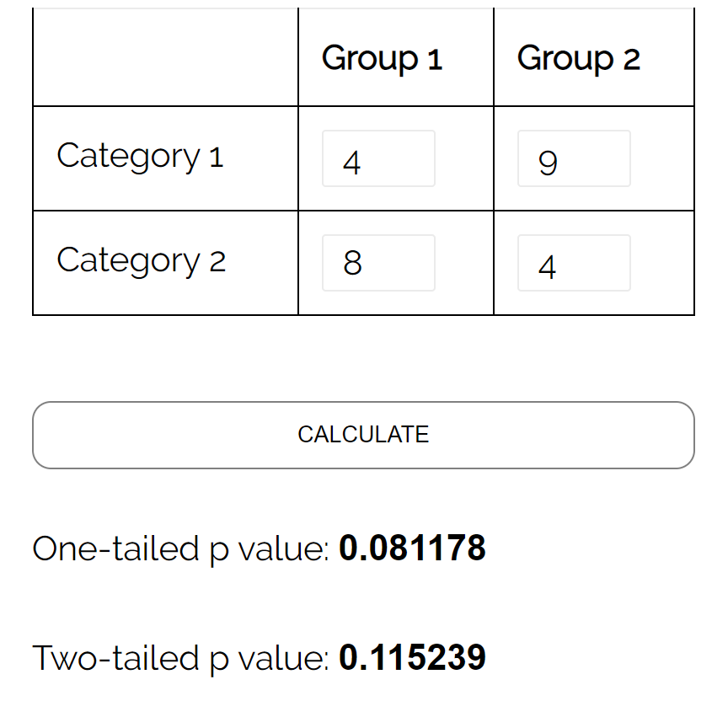The image size is (728, 701).
Task: Click the word 'One-tailed' in results
Action: 115,548
